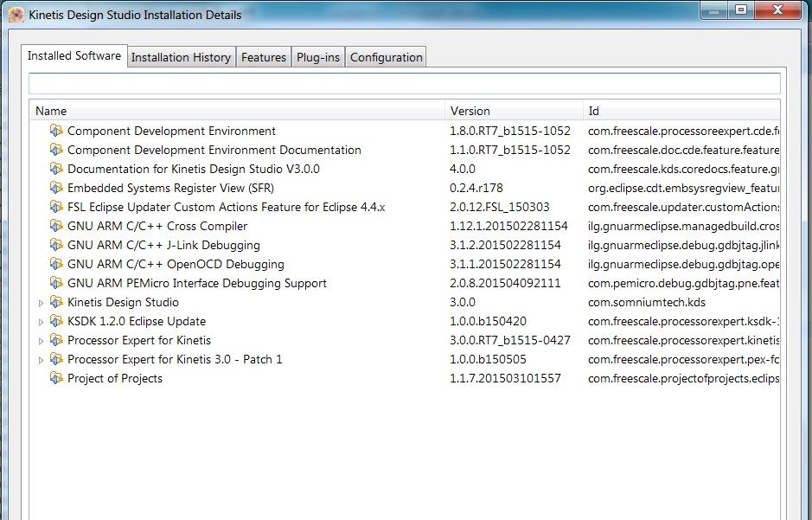Image resolution: width=812 pixels, height=520 pixels.
Task: Click the GNU ARM PEMicro Interface Debugging icon
Action: (x=56, y=283)
